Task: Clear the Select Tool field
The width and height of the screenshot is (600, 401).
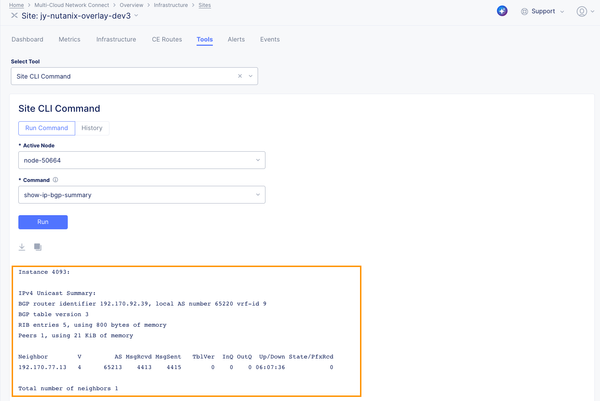Action: point(240,76)
